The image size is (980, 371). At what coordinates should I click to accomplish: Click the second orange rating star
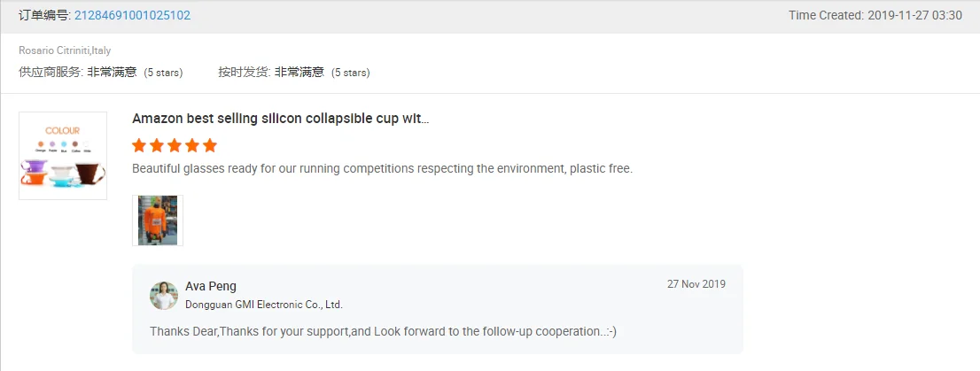tap(157, 145)
